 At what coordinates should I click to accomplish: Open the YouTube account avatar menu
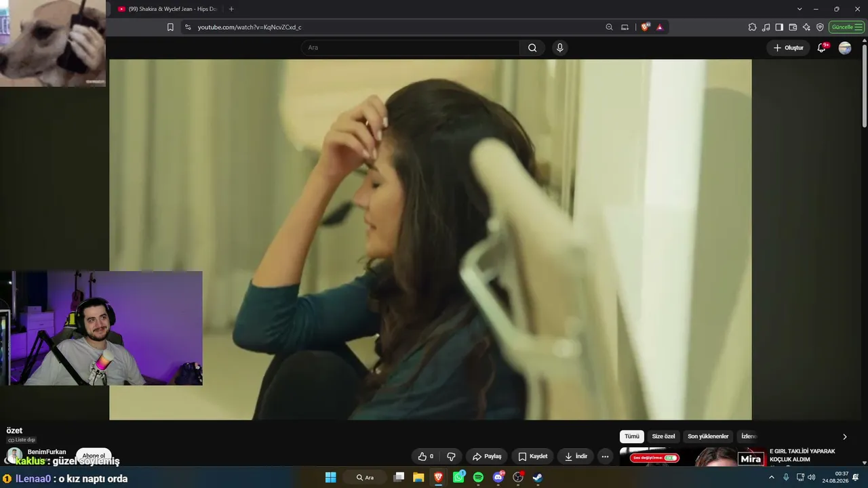click(845, 47)
